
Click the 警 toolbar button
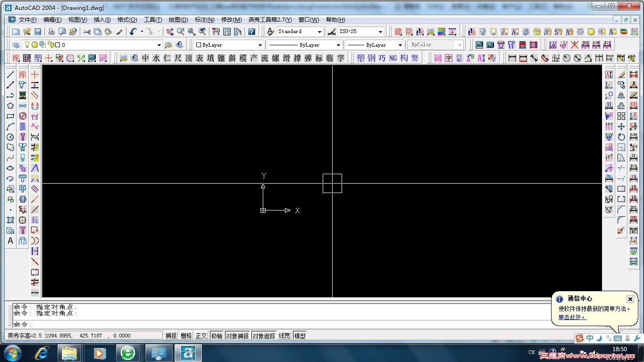click(x=415, y=58)
